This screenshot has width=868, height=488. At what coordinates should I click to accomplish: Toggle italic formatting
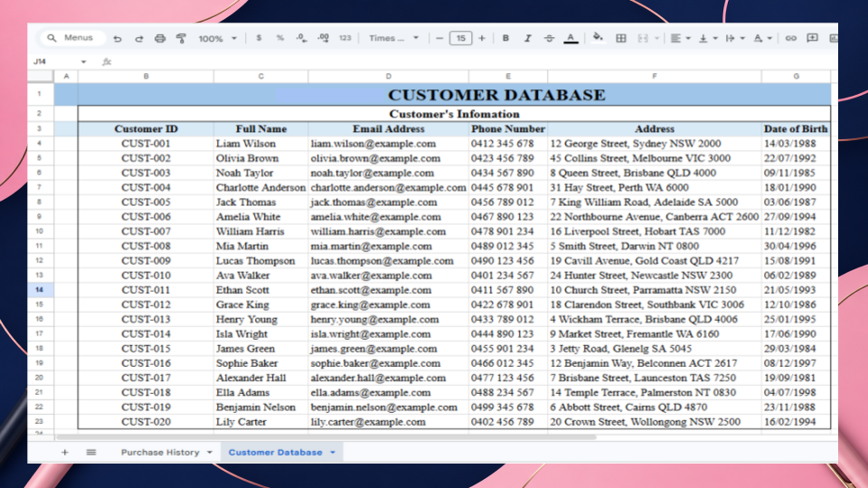tap(527, 38)
